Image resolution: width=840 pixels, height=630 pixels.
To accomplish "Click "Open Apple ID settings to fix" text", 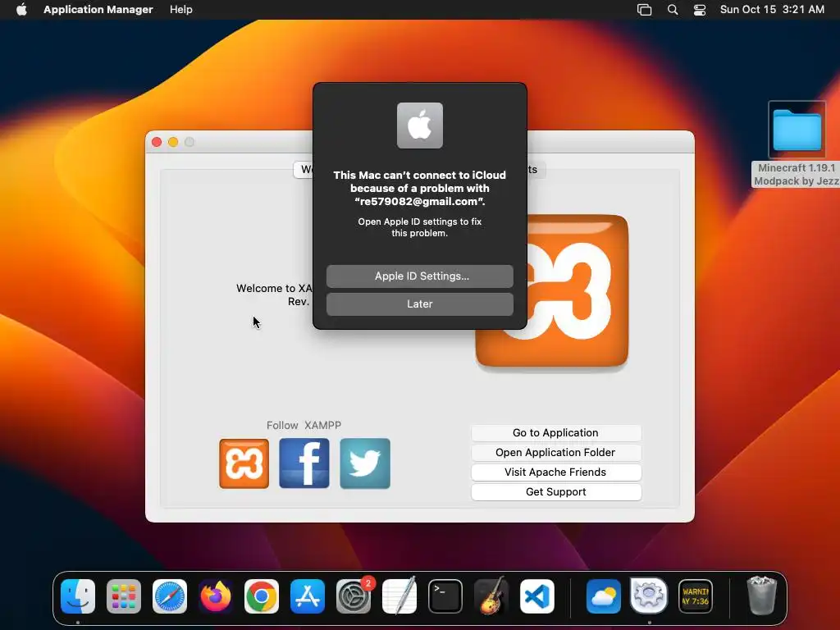I will click(x=419, y=221).
